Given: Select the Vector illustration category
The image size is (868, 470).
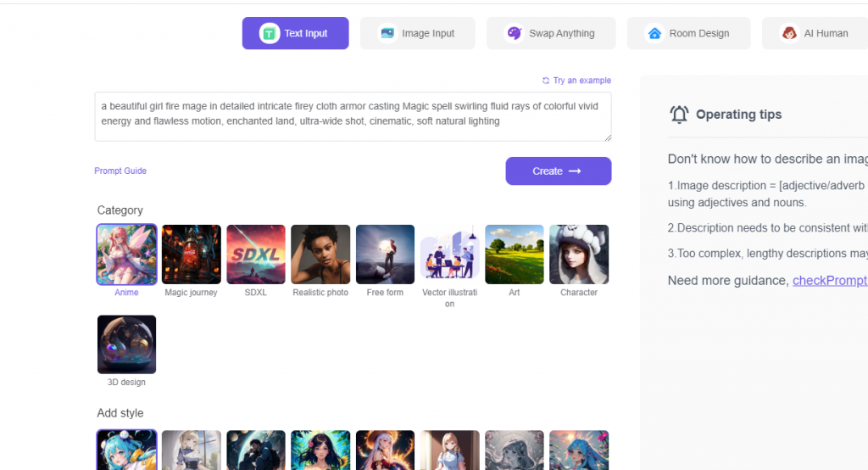Looking at the screenshot, I should pos(449,255).
